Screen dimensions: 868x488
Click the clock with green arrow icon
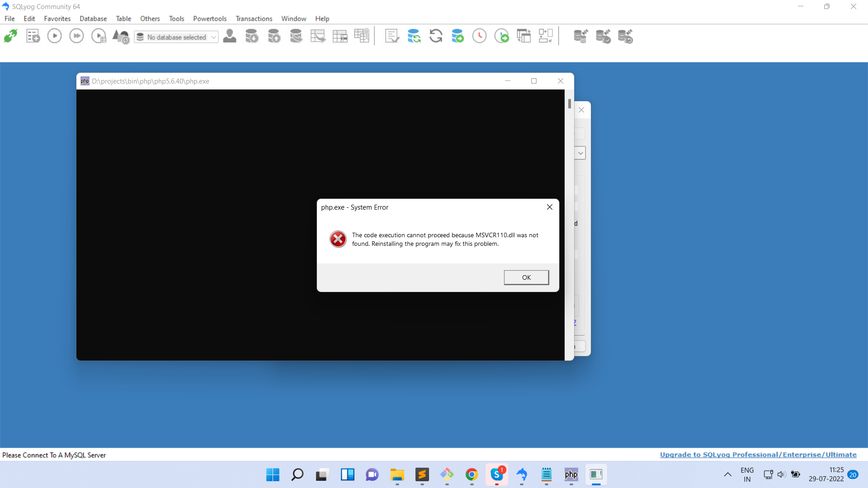pos(502,36)
